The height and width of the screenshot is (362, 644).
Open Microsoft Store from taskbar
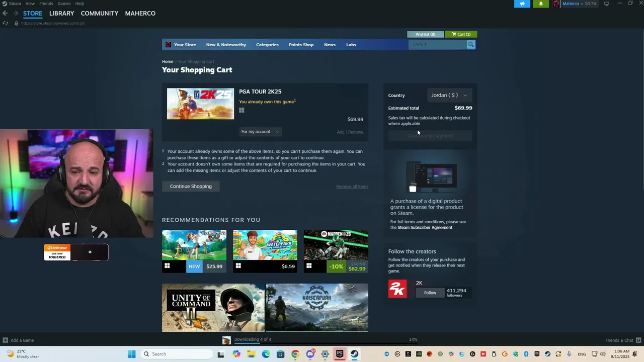(280, 354)
